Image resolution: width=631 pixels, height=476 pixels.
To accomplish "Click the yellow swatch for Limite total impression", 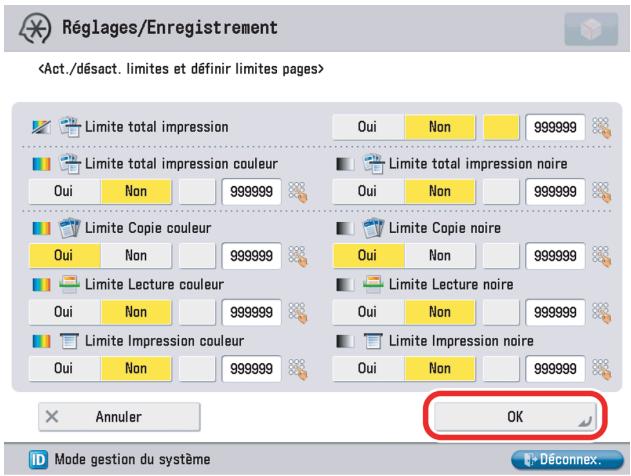I will [x=501, y=127].
